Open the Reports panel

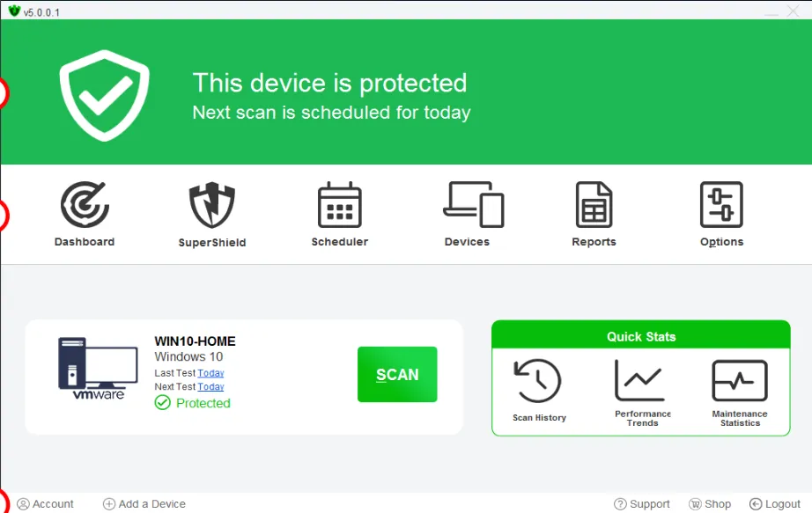(593, 213)
